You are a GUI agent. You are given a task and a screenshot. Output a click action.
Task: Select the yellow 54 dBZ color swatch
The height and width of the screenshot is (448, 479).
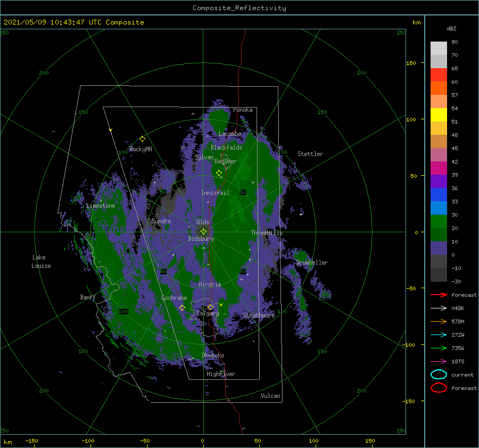click(x=439, y=115)
